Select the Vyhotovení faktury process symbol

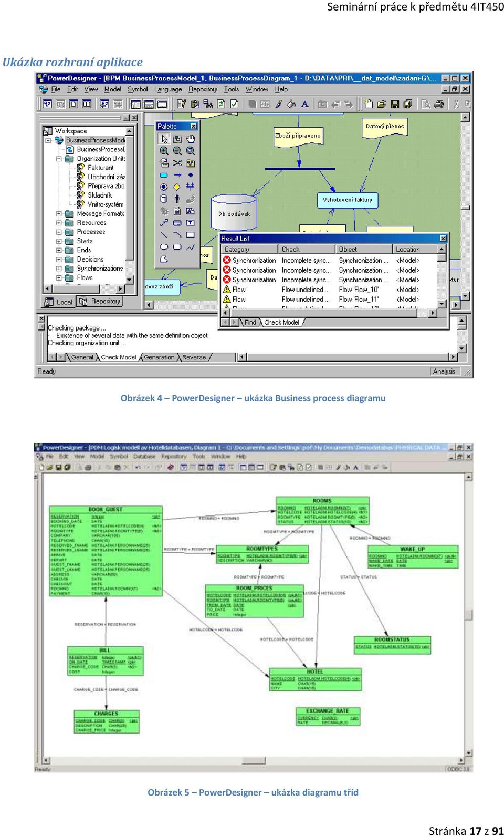(348, 200)
